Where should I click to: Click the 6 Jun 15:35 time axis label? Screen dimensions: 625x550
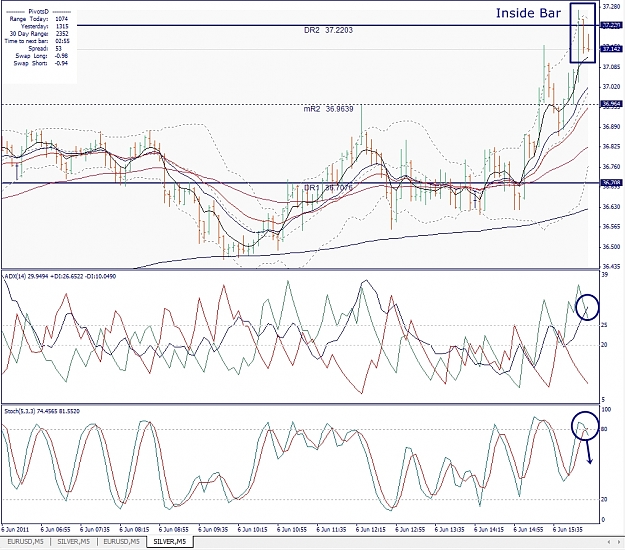(x=568, y=530)
